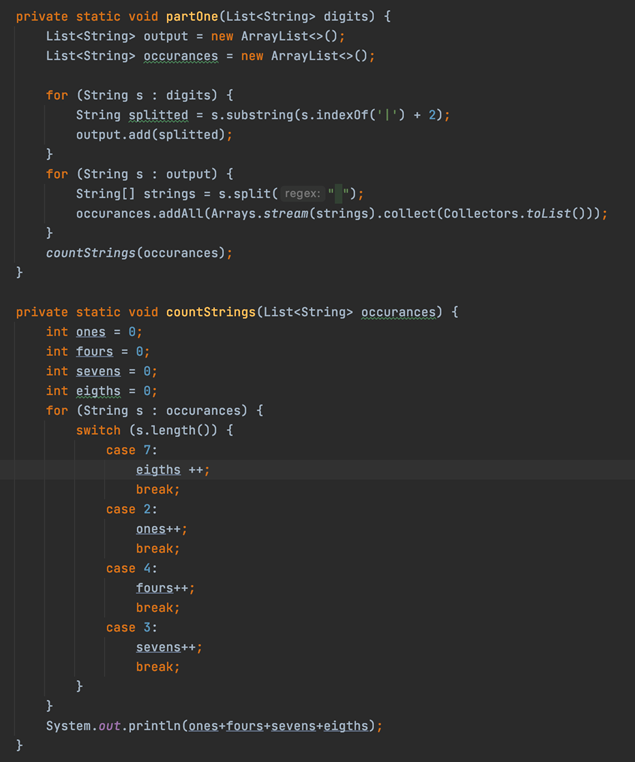
Task: Click underlined splitted in the String declaration
Action: (x=158, y=115)
